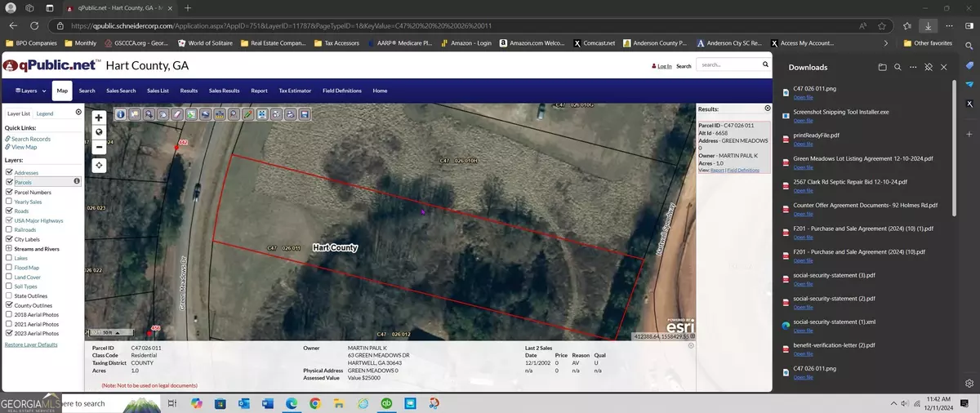The height and width of the screenshot is (413, 980).
Task: Collapse the Results panel with its circle button
Action: [767, 109]
